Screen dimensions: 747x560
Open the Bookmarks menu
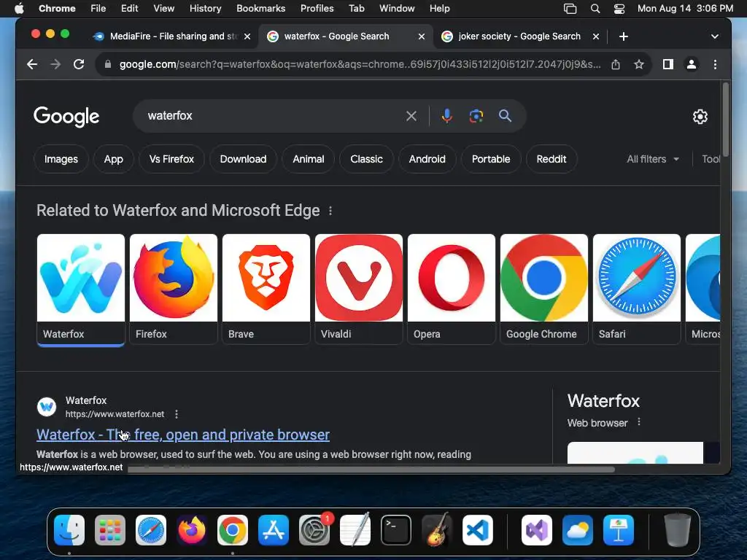(x=260, y=9)
